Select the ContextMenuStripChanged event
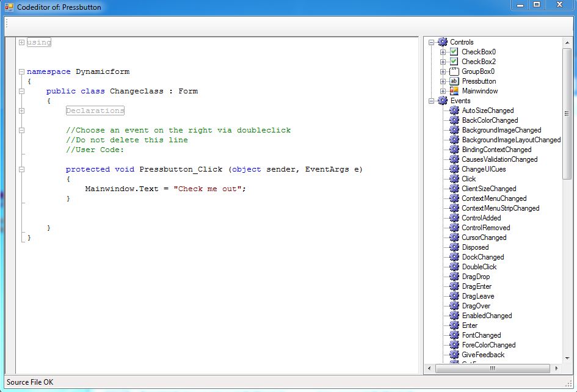This screenshot has width=577, height=392. point(501,208)
